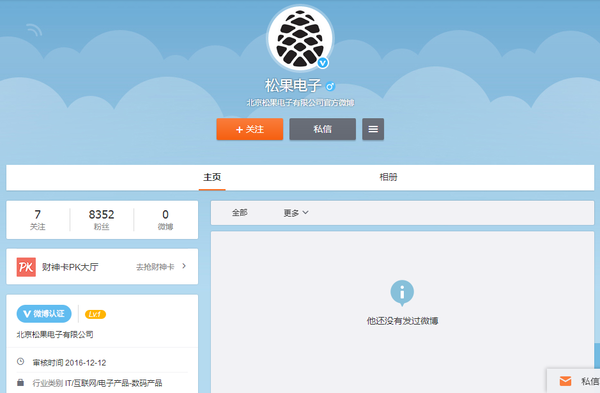Click the company name 北京松果电子有限公司
Screen dimensions: 600x393
coord(55,334)
